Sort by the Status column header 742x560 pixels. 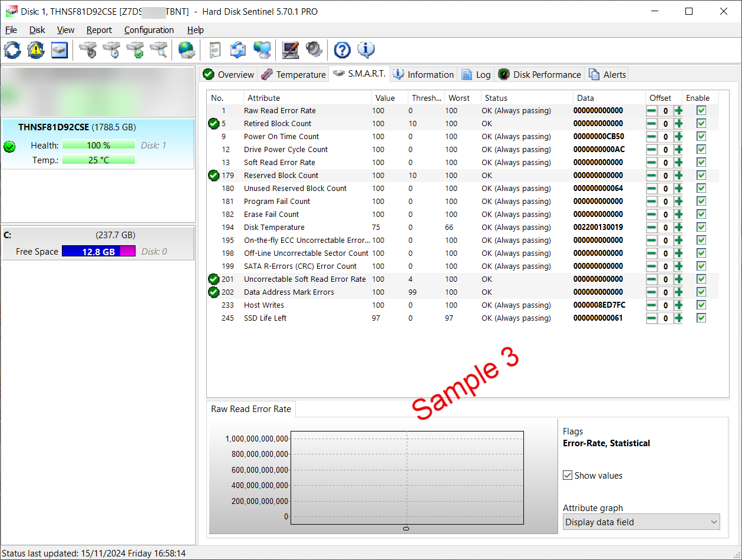pyautogui.click(x=527, y=98)
